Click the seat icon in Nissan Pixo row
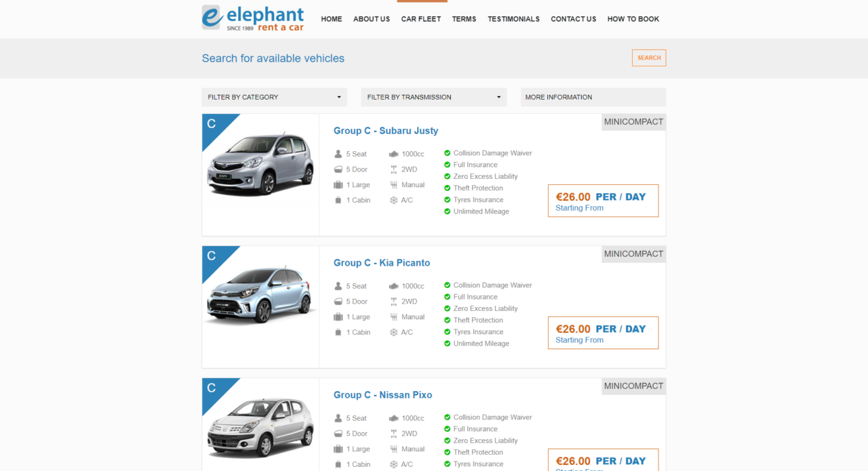This screenshot has height=471, width=868. 338,418
